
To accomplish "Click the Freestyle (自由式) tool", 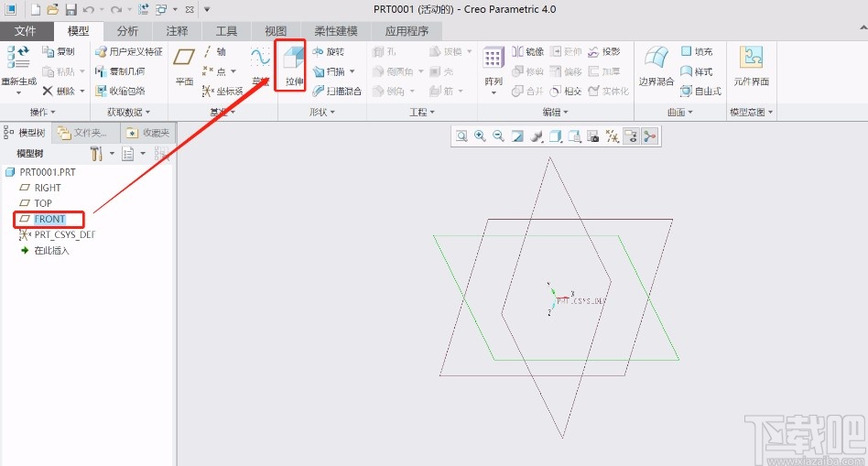I will [700, 91].
